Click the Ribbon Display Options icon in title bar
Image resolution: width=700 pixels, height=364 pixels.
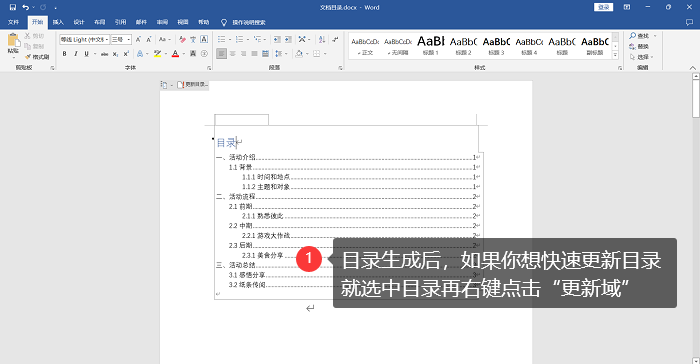pyautogui.click(x=627, y=7)
